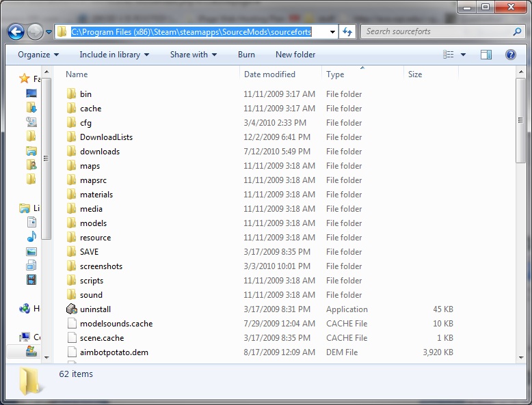Click the uninstall application icon
The height and width of the screenshot is (405, 532).
click(72, 309)
